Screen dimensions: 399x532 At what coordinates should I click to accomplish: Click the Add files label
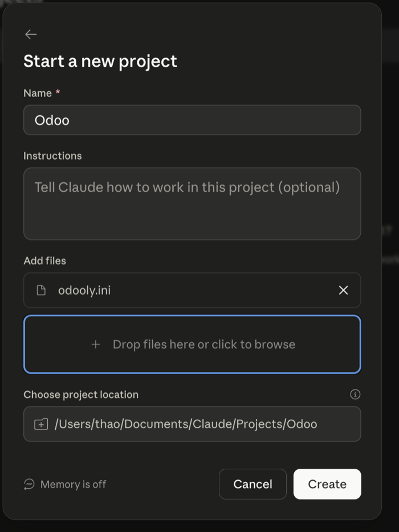point(45,261)
